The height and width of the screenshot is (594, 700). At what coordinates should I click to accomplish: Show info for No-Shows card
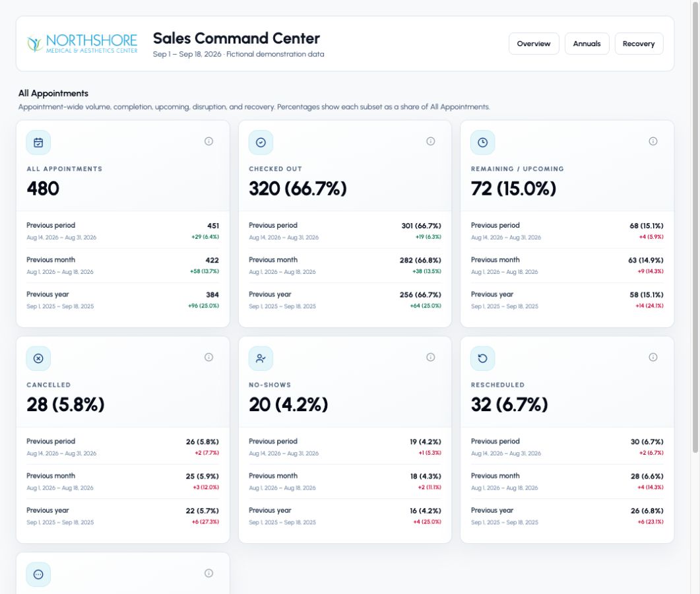[x=430, y=357]
